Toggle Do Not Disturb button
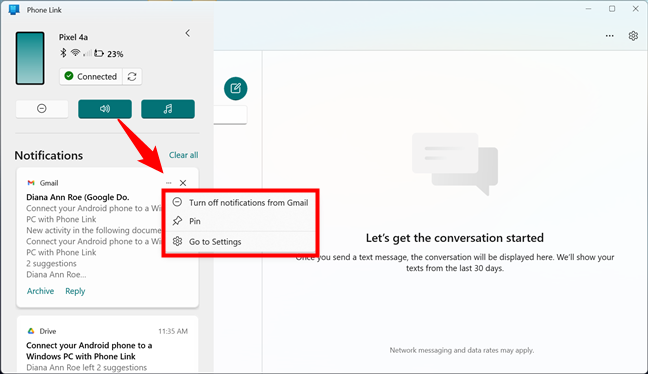The width and height of the screenshot is (648, 374). 42,109
